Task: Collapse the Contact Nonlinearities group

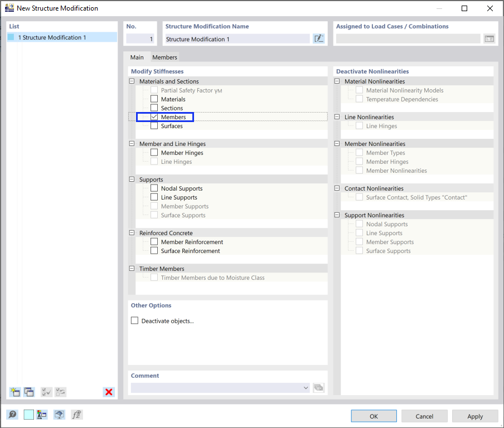Action: tap(337, 188)
